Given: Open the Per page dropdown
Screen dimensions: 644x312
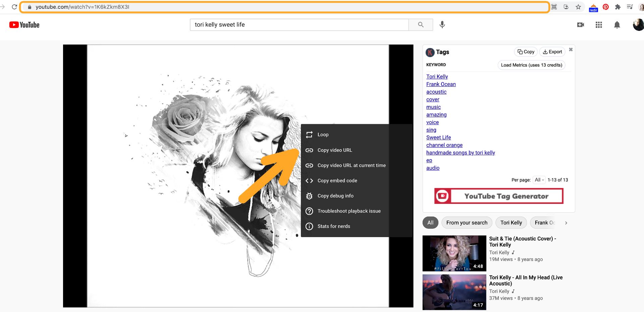Looking at the screenshot, I should [539, 180].
